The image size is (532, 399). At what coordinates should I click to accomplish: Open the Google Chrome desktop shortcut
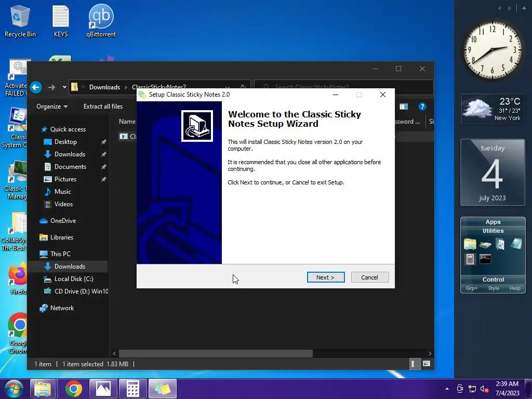tap(17, 333)
